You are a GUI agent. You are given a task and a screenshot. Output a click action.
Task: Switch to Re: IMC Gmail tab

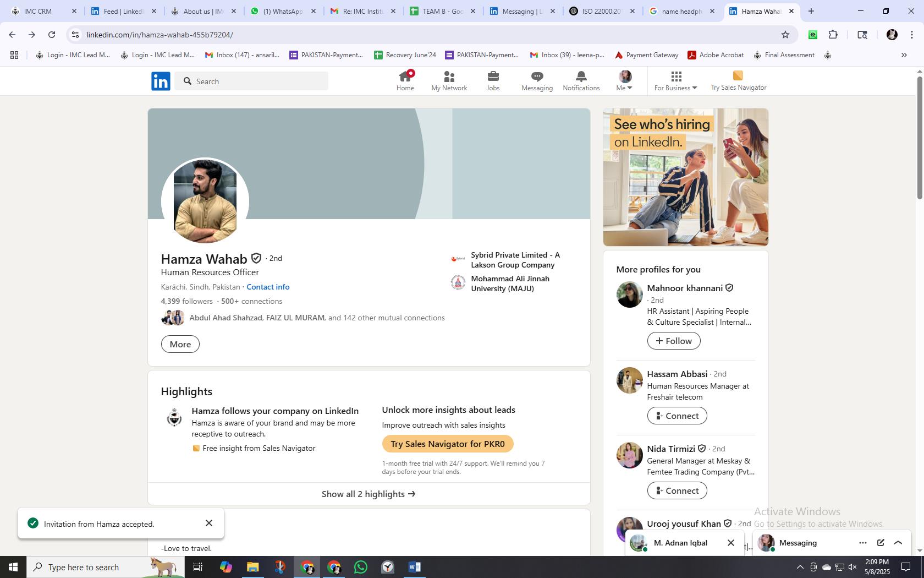click(x=363, y=11)
